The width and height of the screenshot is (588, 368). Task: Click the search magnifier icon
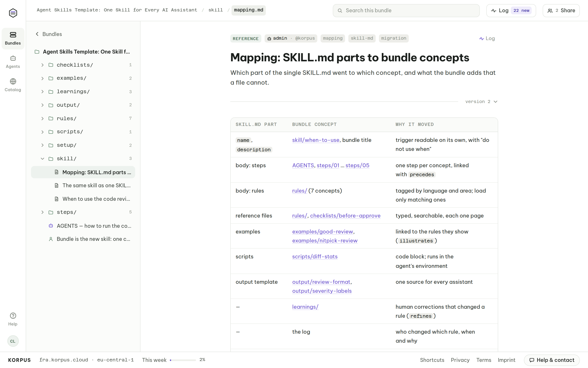pyautogui.click(x=340, y=10)
